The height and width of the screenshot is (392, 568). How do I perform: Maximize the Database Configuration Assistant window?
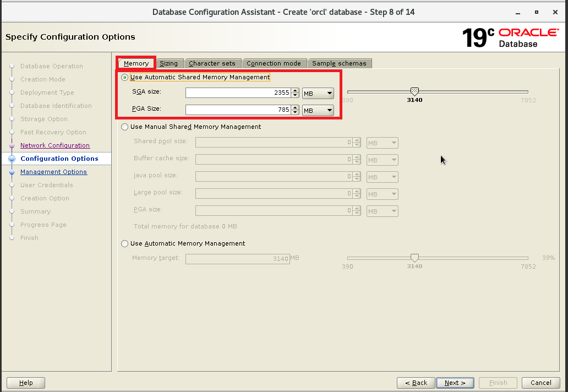pyautogui.click(x=537, y=12)
